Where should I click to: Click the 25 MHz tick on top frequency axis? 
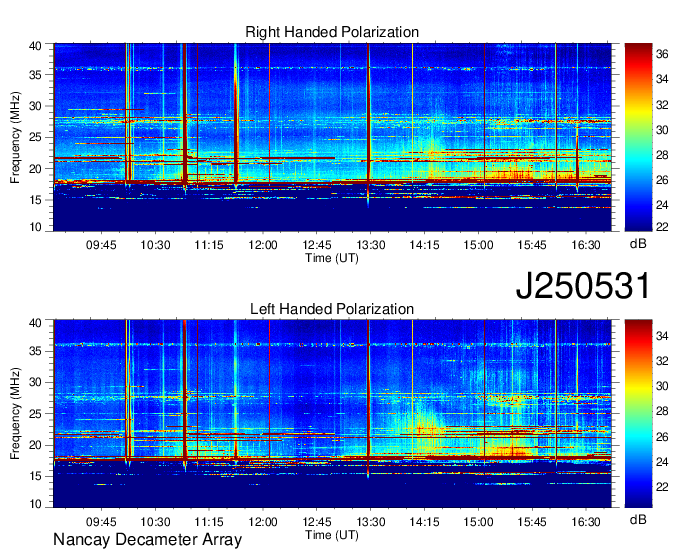(35, 137)
